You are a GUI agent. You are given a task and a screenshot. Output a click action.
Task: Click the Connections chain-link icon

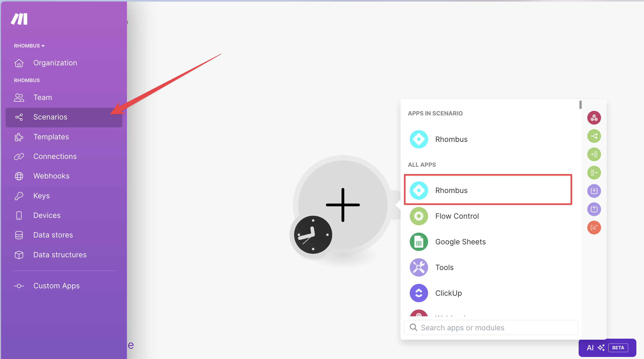point(19,156)
